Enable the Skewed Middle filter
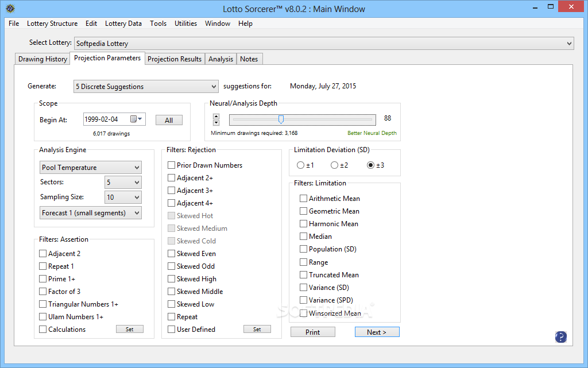Image resolution: width=588 pixels, height=368 pixels. (171, 291)
